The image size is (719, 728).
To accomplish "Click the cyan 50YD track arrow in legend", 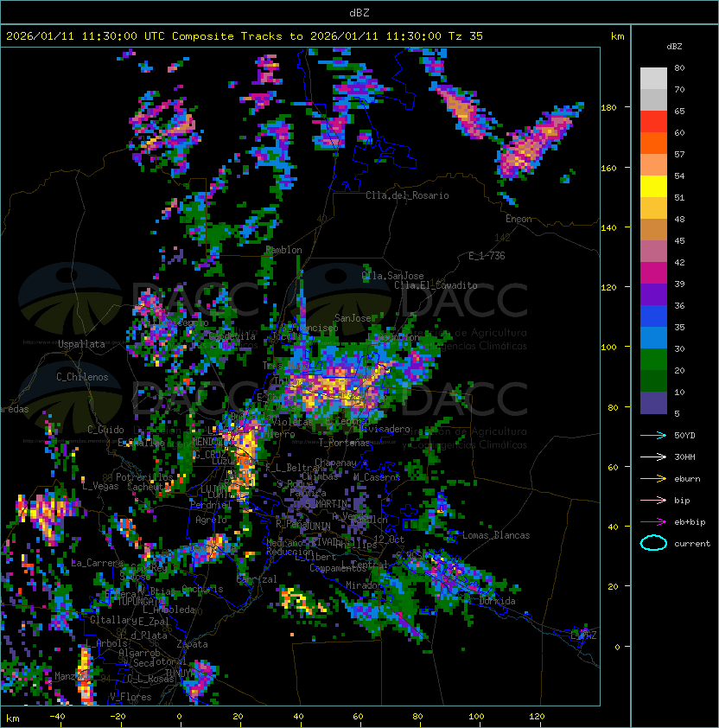I will point(653,435).
